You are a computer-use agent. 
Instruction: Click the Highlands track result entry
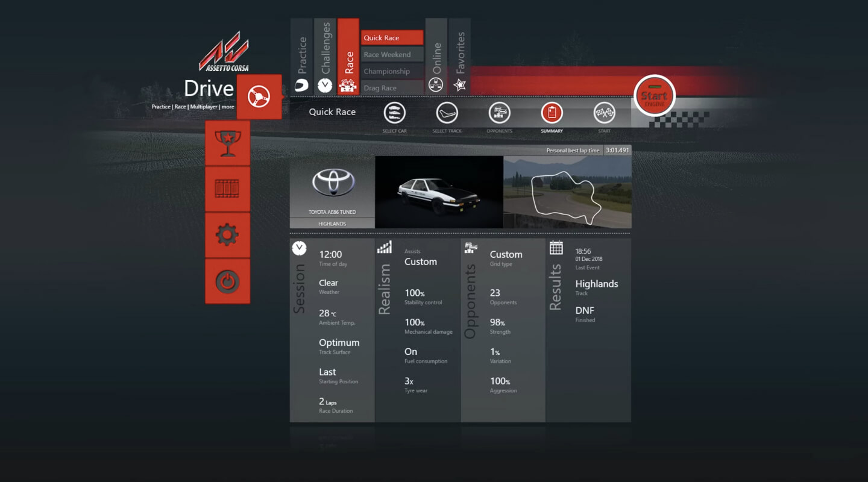coord(597,284)
